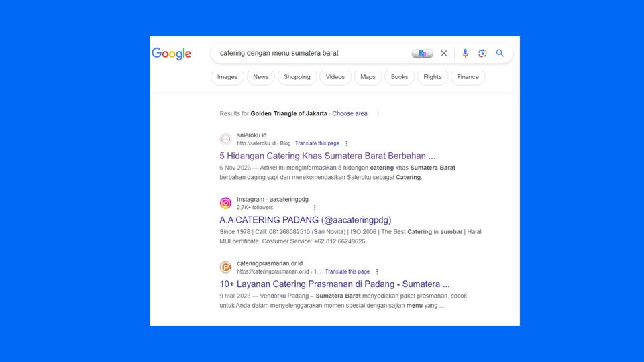The height and width of the screenshot is (362, 644).
Task: Click the 2,7K+ followers text
Action: [x=255, y=208]
